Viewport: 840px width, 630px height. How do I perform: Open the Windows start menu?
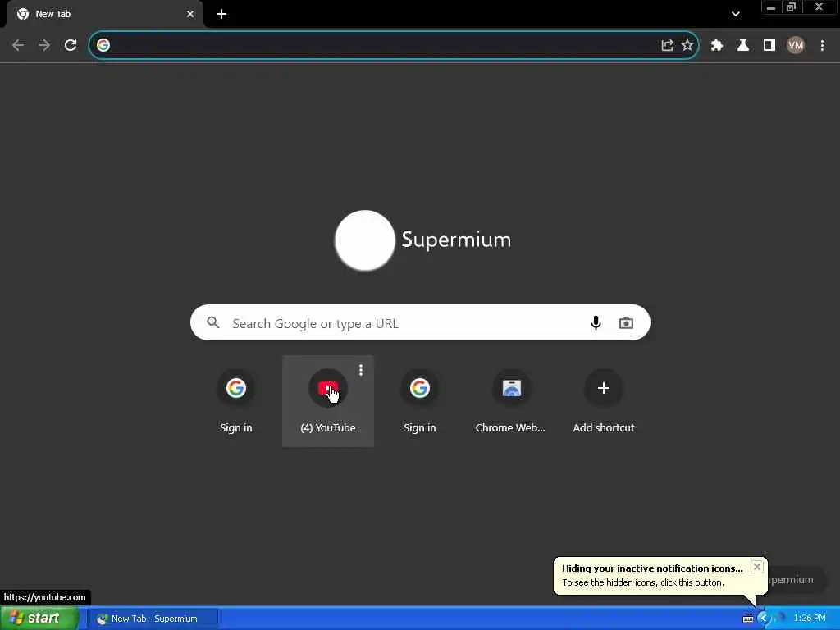click(39, 619)
